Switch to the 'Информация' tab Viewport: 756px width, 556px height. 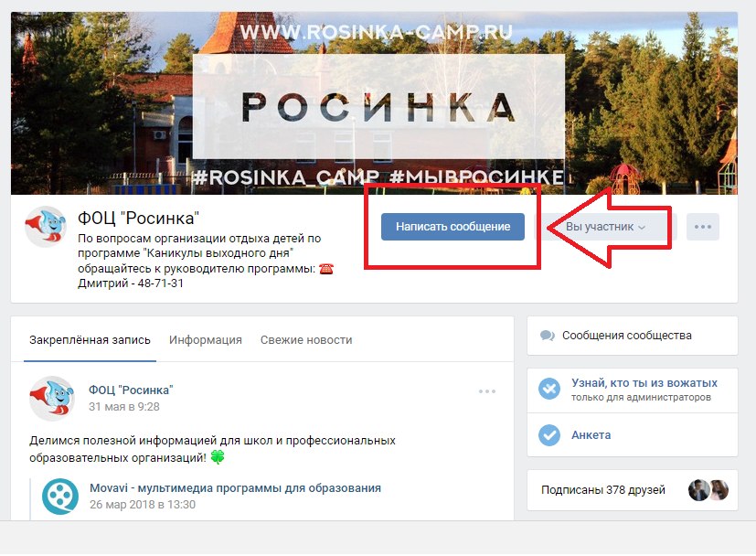[206, 340]
